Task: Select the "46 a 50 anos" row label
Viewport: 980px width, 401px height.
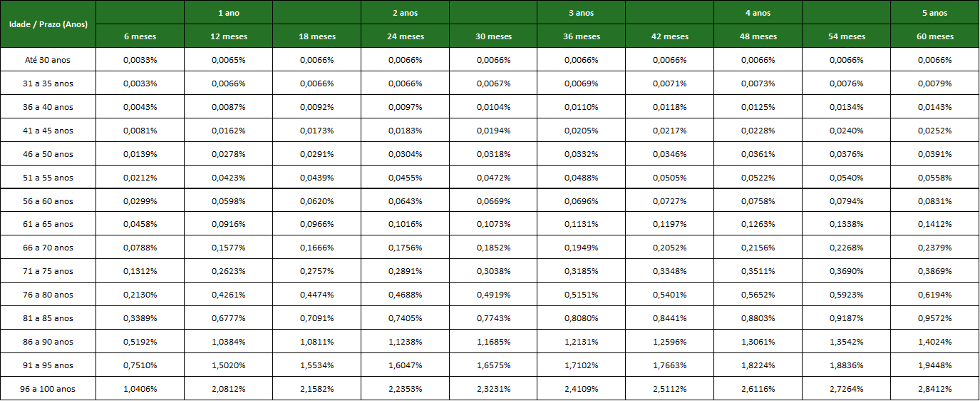Action: click(x=48, y=154)
